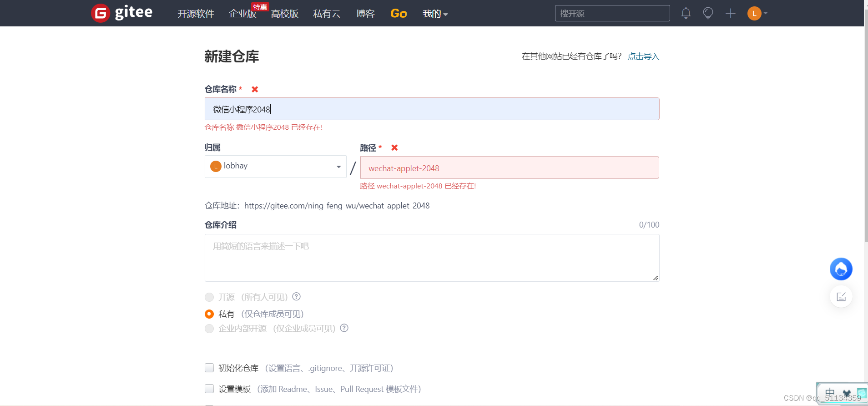Check the 设置模板 checkbox
Screen dimensions: 868x406
point(209,389)
